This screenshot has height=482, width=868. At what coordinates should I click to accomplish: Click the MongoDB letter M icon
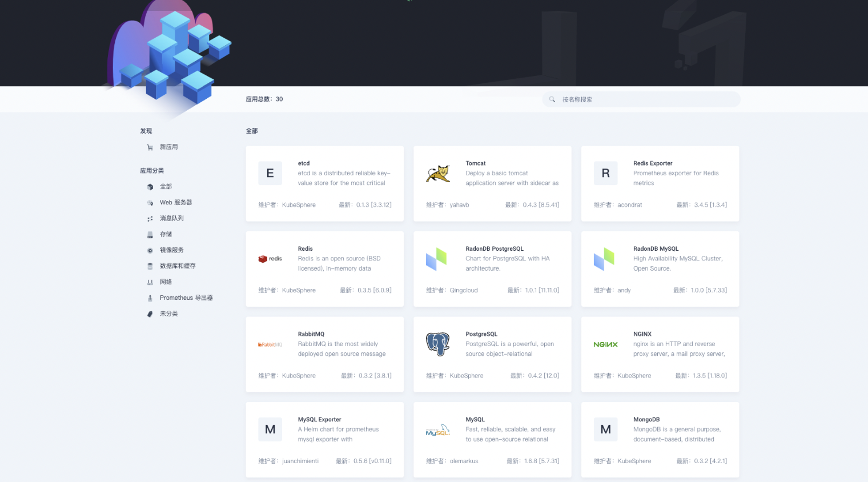coord(606,429)
